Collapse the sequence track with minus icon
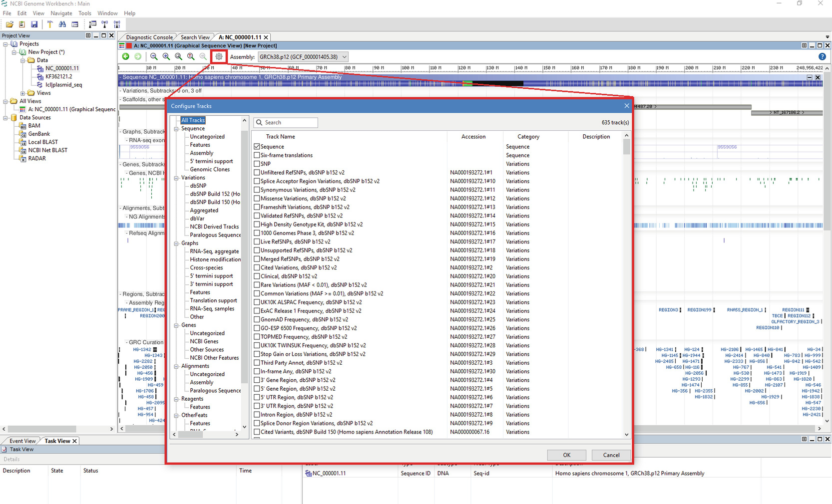 pos(810,77)
